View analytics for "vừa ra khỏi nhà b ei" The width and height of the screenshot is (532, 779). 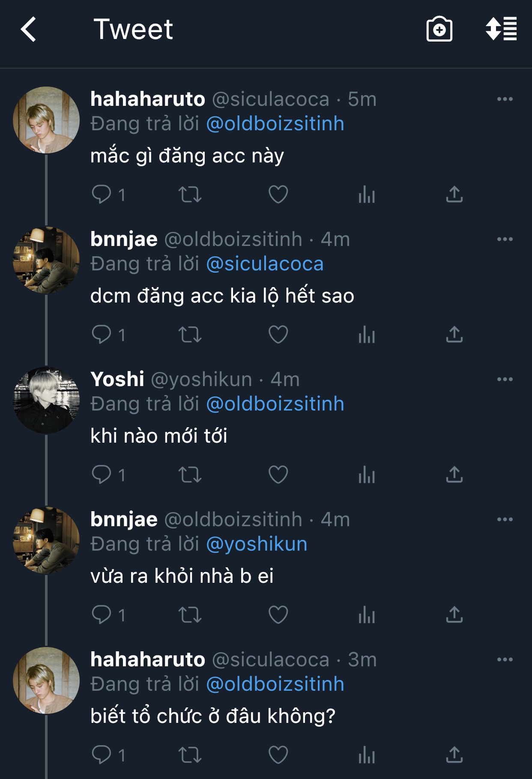click(367, 615)
